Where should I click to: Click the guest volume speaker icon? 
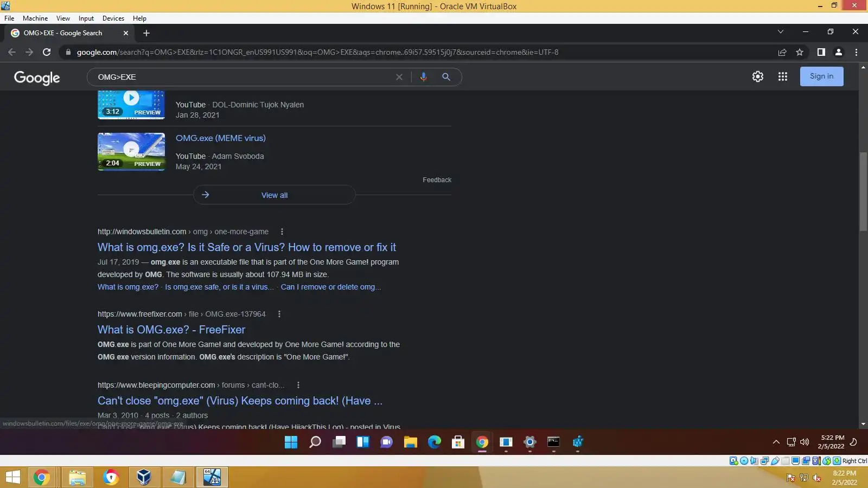tap(805, 442)
